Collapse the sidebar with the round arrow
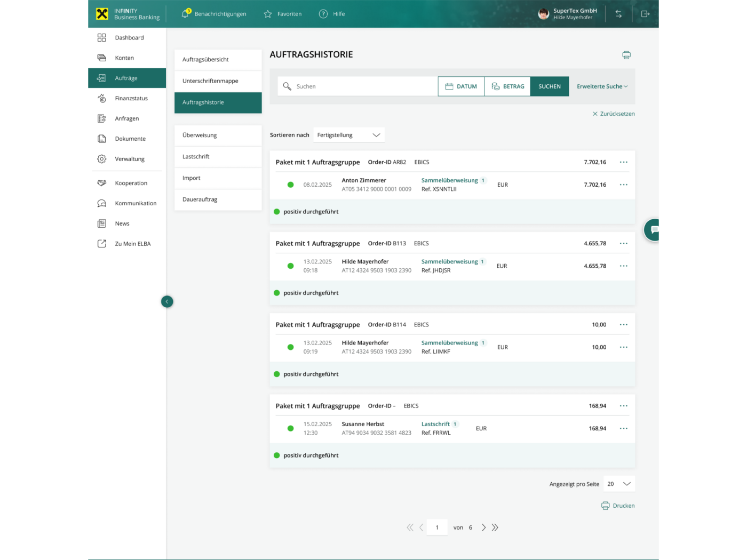 (x=167, y=302)
